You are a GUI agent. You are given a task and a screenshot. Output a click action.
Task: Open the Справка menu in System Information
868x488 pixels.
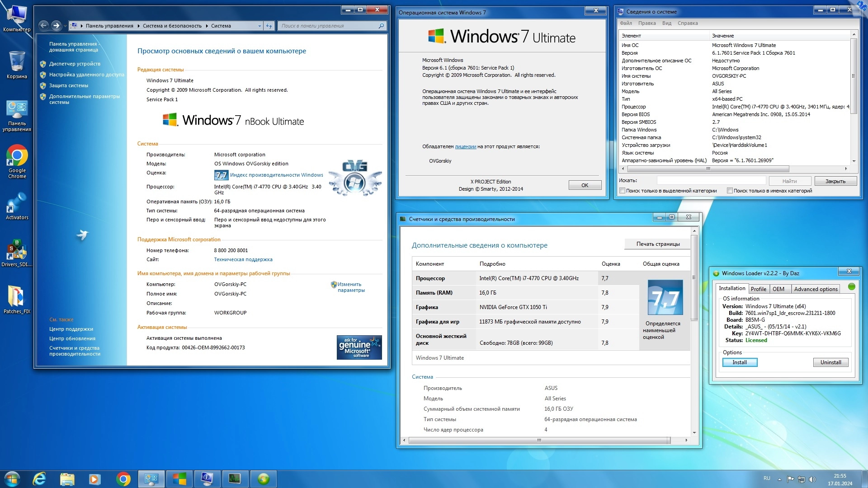(687, 23)
